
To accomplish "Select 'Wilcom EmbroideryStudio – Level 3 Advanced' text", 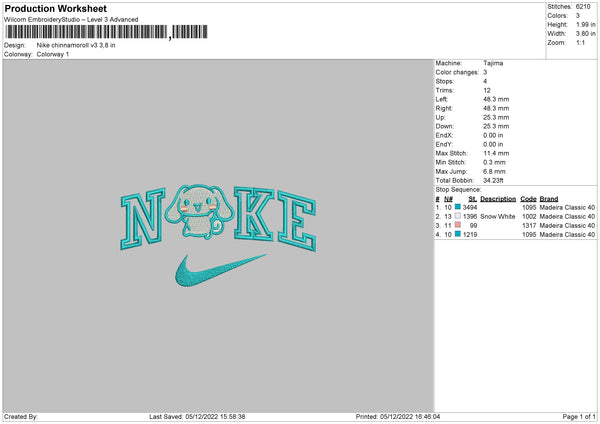I will 71,20.
